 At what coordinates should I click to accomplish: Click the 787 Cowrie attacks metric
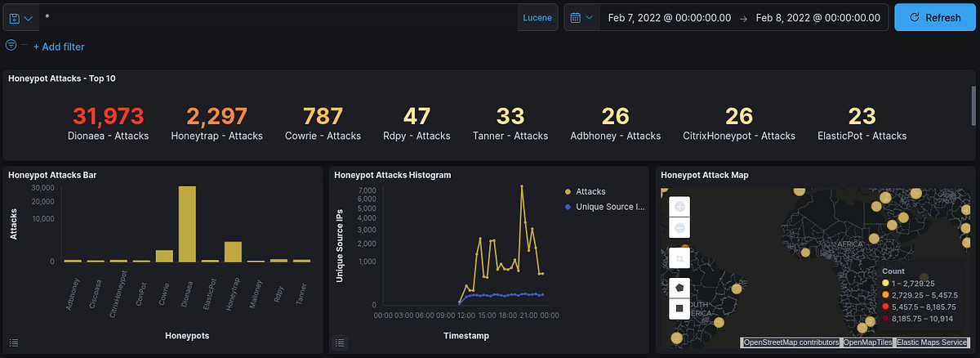323,123
